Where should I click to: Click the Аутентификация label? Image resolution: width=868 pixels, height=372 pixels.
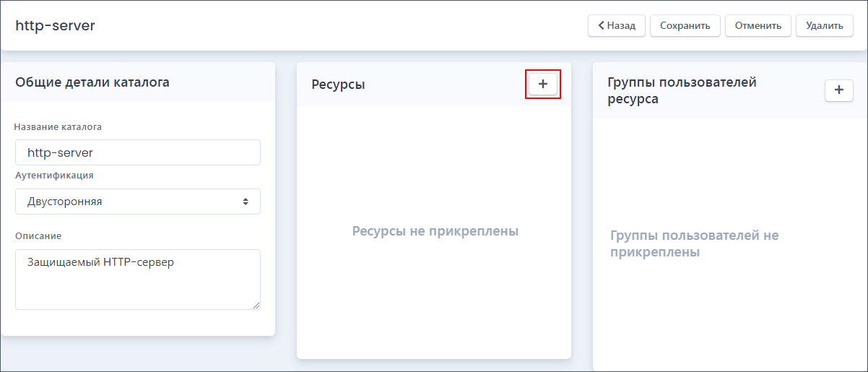[x=54, y=175]
